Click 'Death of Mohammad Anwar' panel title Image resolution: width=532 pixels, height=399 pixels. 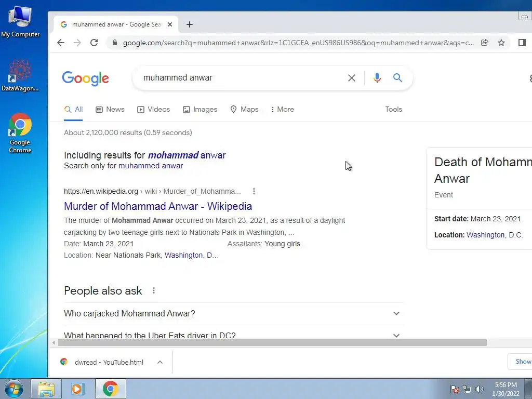click(x=483, y=170)
